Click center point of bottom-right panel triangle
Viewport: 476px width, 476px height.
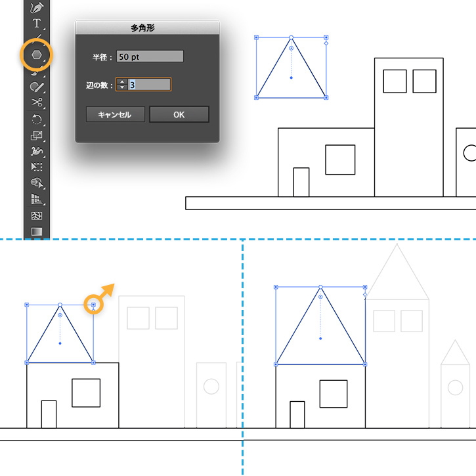pos(320,339)
